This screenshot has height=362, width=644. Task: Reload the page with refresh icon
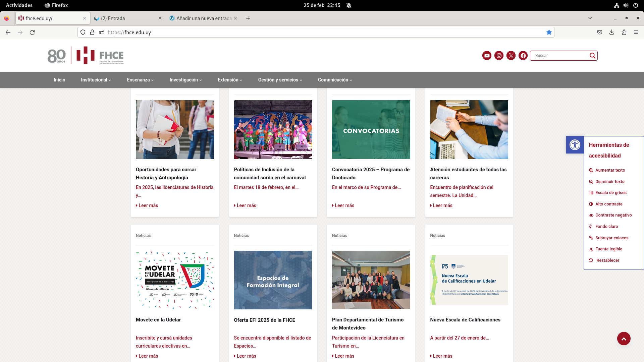(x=32, y=33)
